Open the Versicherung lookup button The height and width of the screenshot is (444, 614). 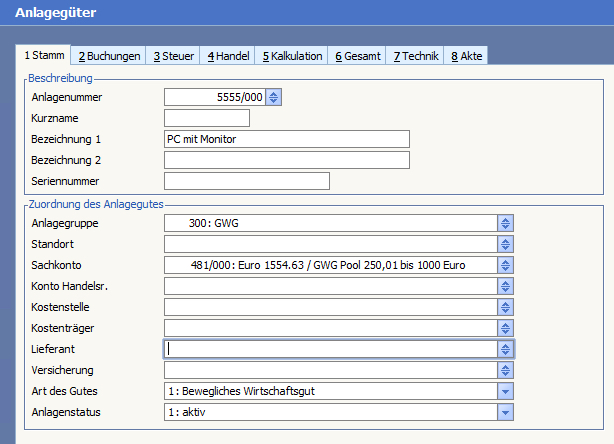pyautogui.click(x=506, y=370)
